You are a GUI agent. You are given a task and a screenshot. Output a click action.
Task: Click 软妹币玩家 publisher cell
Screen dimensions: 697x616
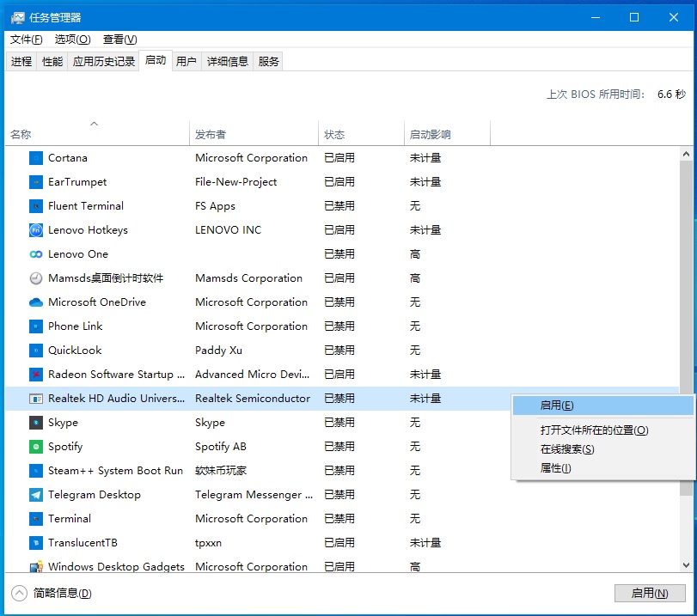click(221, 471)
